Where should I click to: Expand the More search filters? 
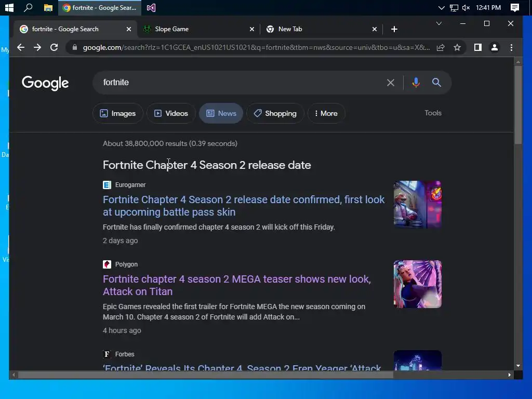tap(326, 113)
